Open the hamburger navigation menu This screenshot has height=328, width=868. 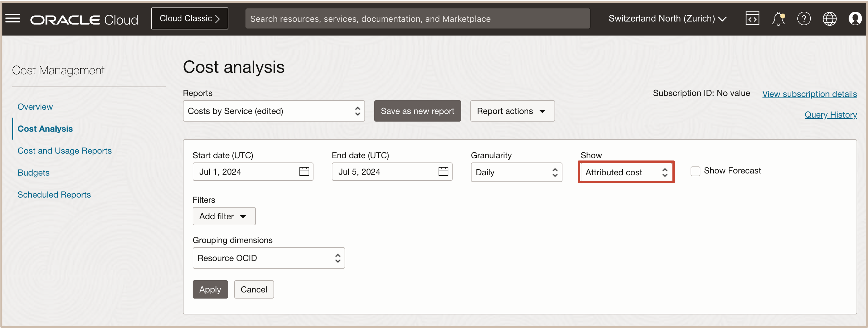(13, 19)
